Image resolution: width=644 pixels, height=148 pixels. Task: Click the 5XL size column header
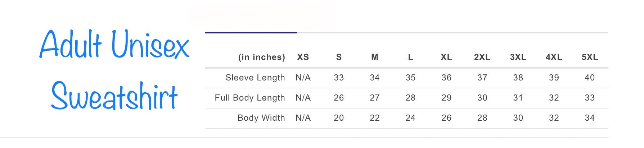tap(590, 57)
